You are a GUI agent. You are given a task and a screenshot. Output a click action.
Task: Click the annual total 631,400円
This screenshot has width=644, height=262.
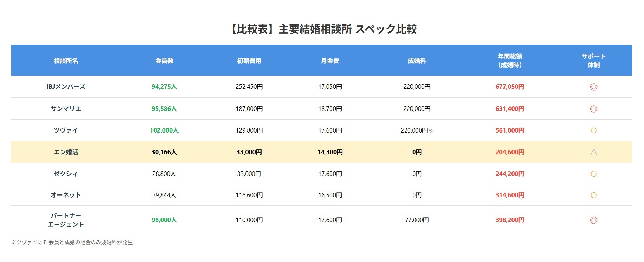tap(510, 109)
